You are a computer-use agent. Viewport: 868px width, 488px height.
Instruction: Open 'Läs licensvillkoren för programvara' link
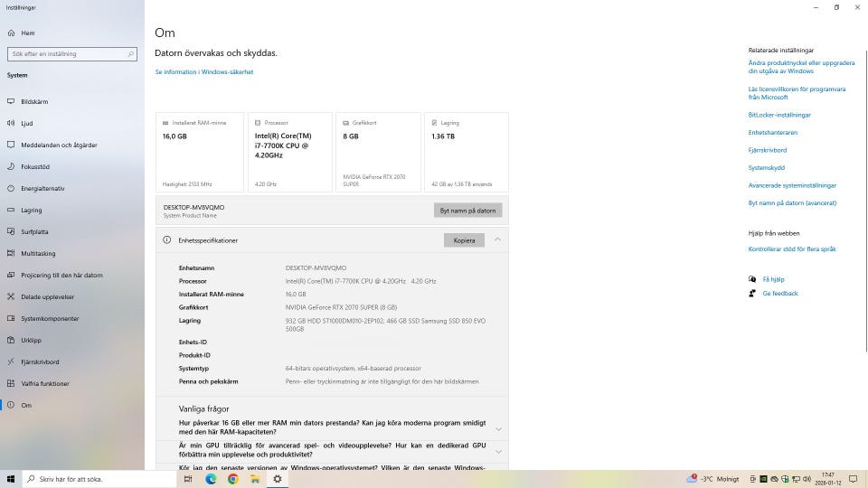point(797,93)
